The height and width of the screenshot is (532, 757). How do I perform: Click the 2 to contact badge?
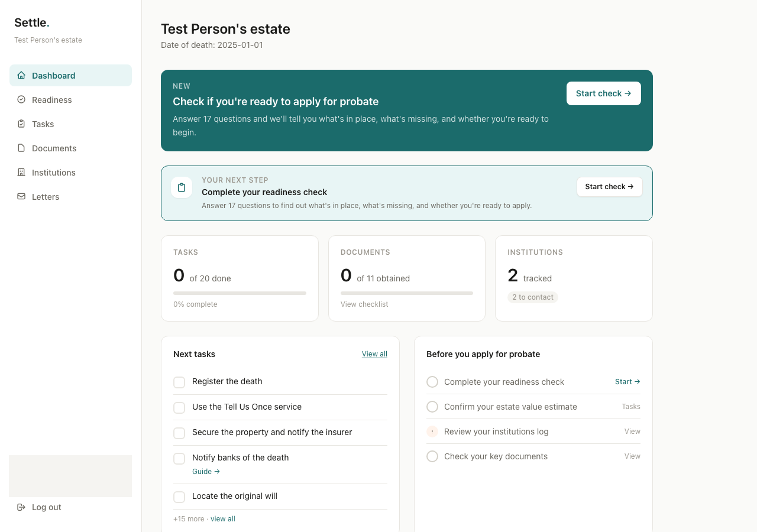pos(533,297)
